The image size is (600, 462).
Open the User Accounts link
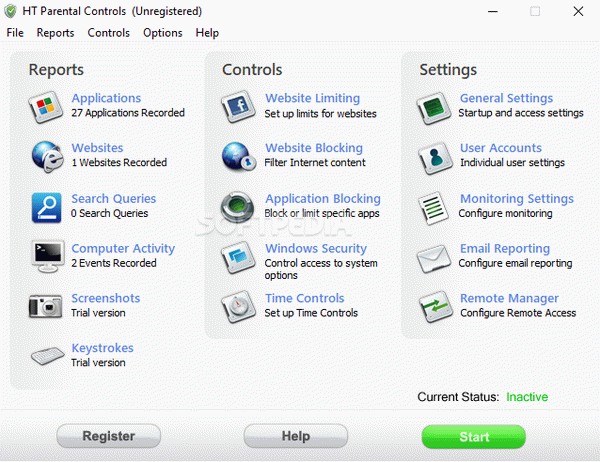[501, 148]
